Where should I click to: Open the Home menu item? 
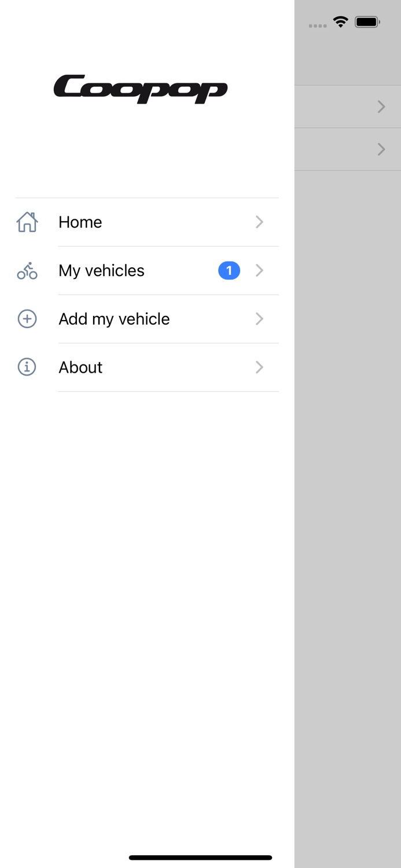point(80,222)
